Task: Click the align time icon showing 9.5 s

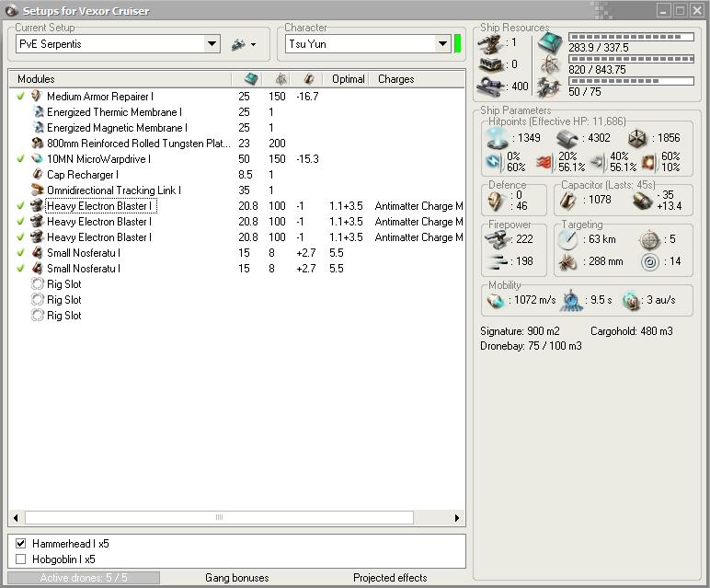Action: 571,300
